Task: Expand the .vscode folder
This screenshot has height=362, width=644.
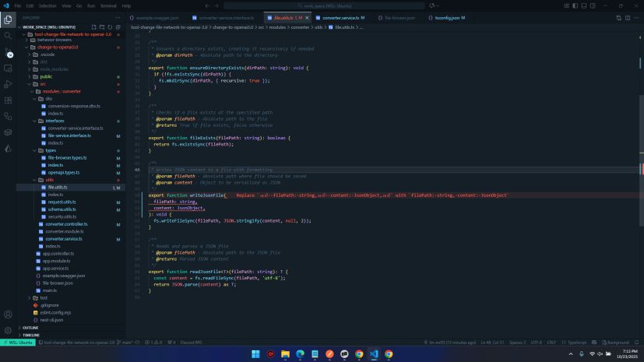Action: [48, 54]
